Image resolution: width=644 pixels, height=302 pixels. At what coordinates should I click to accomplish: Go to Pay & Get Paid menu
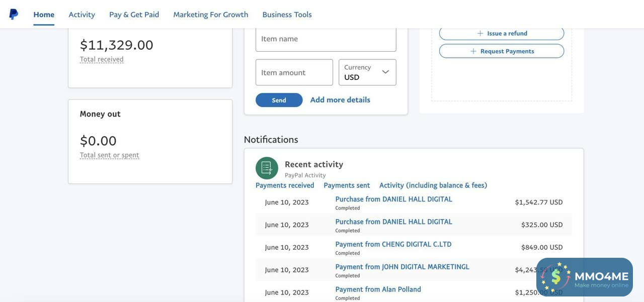134,15
